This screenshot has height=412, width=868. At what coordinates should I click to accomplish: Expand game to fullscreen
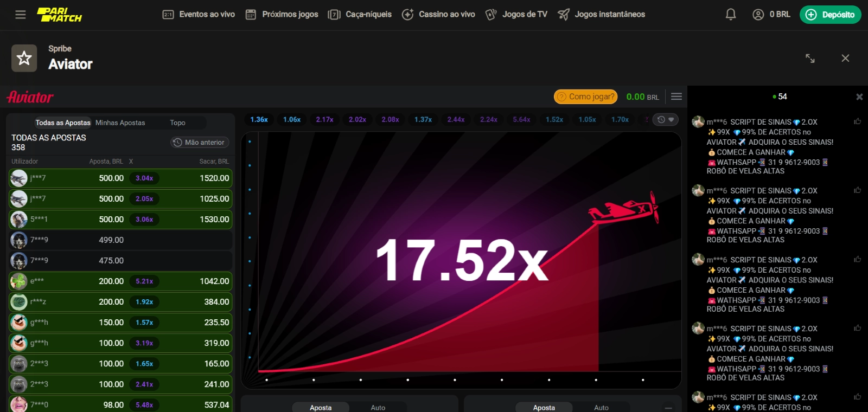click(810, 58)
